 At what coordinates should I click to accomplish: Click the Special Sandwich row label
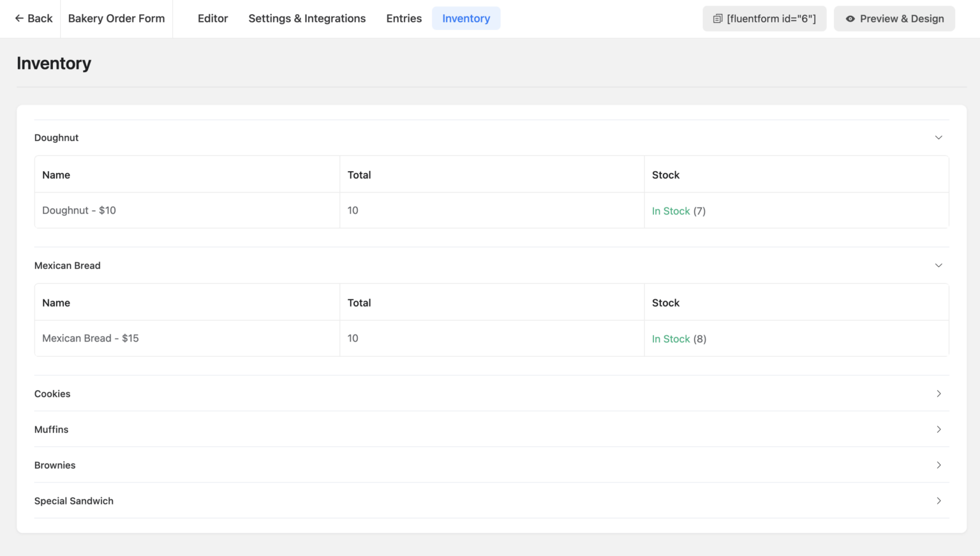74,501
